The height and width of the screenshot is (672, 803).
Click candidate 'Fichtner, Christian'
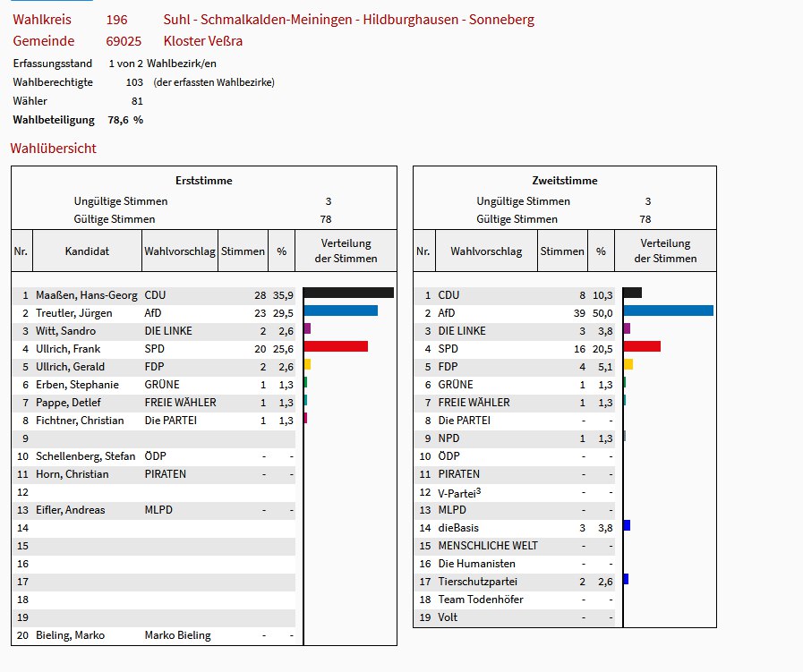click(x=80, y=421)
